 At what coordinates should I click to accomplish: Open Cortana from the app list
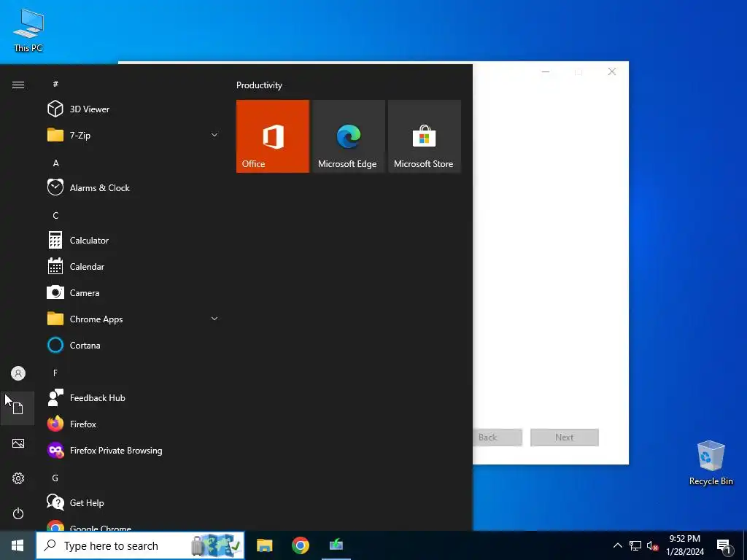[x=133, y=345]
